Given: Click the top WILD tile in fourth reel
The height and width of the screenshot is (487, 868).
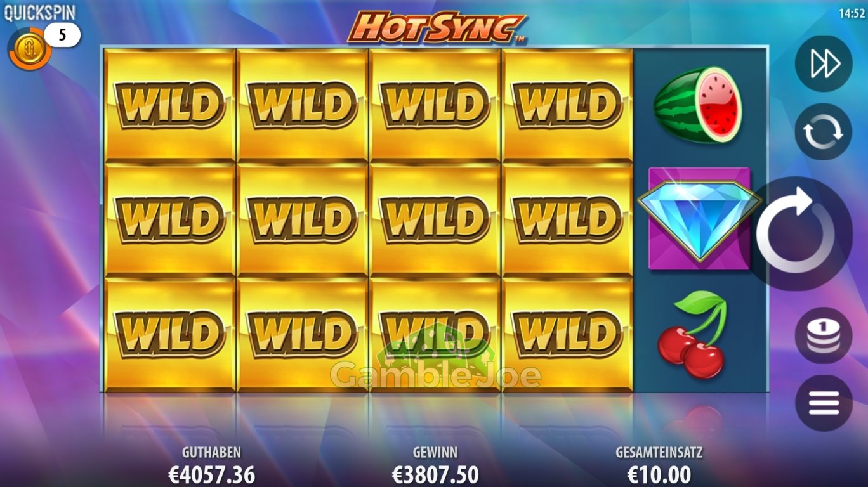Looking at the screenshot, I should pyautogui.click(x=567, y=105).
